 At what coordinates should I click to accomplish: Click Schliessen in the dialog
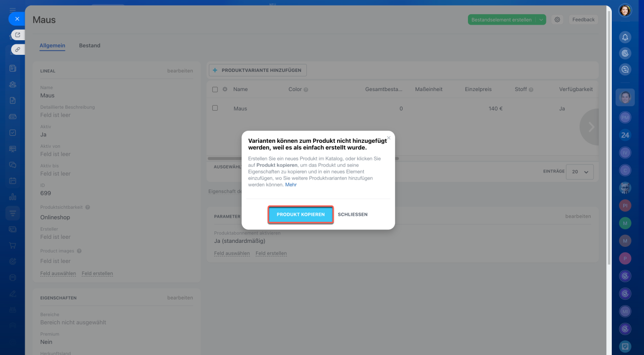(x=353, y=215)
